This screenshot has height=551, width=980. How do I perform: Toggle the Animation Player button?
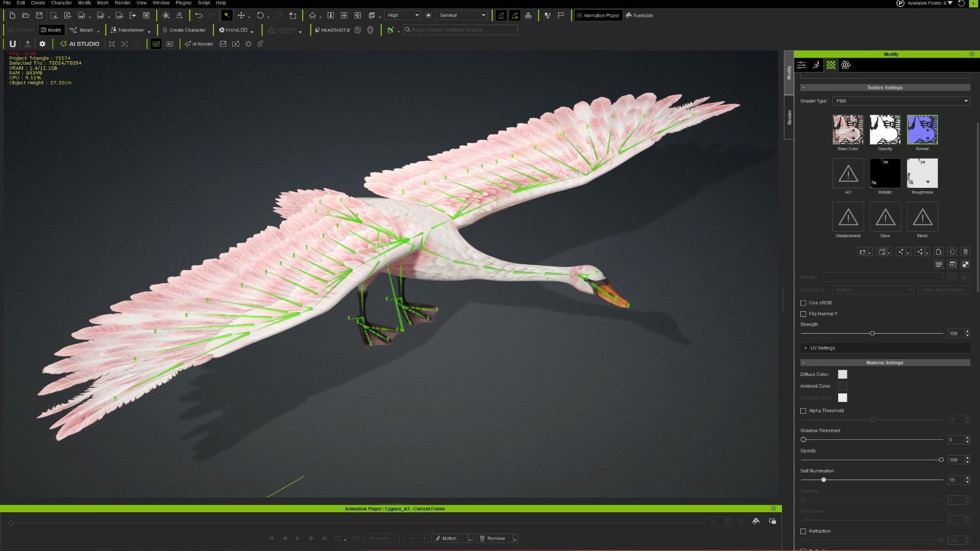tap(598, 15)
